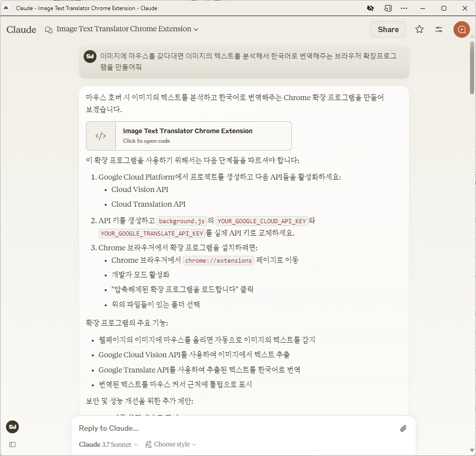Click the SJ avatar in user message
Image resolution: width=476 pixels, height=456 pixels.
[x=90, y=56]
